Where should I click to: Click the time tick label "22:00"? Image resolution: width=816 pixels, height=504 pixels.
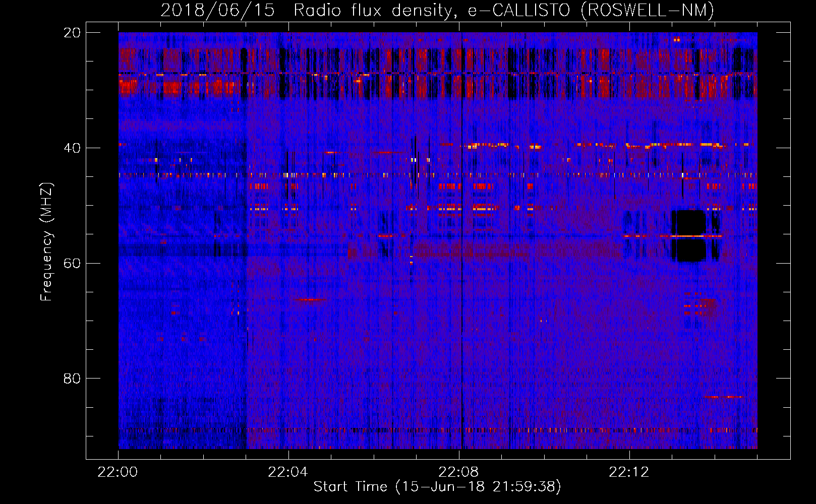118,472
